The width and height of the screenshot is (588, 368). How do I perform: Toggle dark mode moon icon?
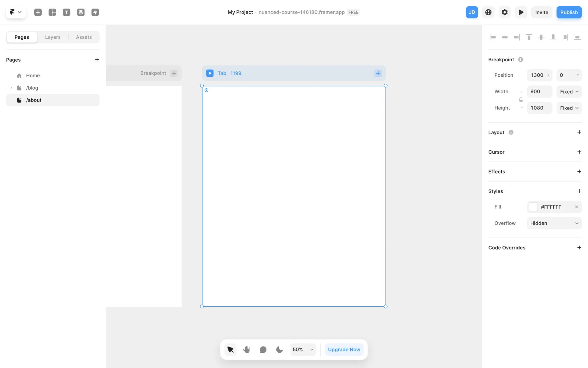(279, 349)
